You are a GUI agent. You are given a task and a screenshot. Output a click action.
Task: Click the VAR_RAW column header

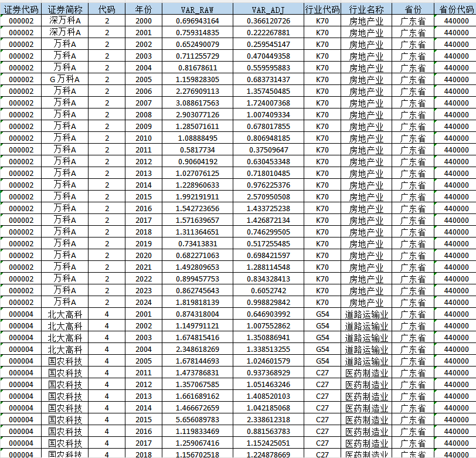click(198, 9)
